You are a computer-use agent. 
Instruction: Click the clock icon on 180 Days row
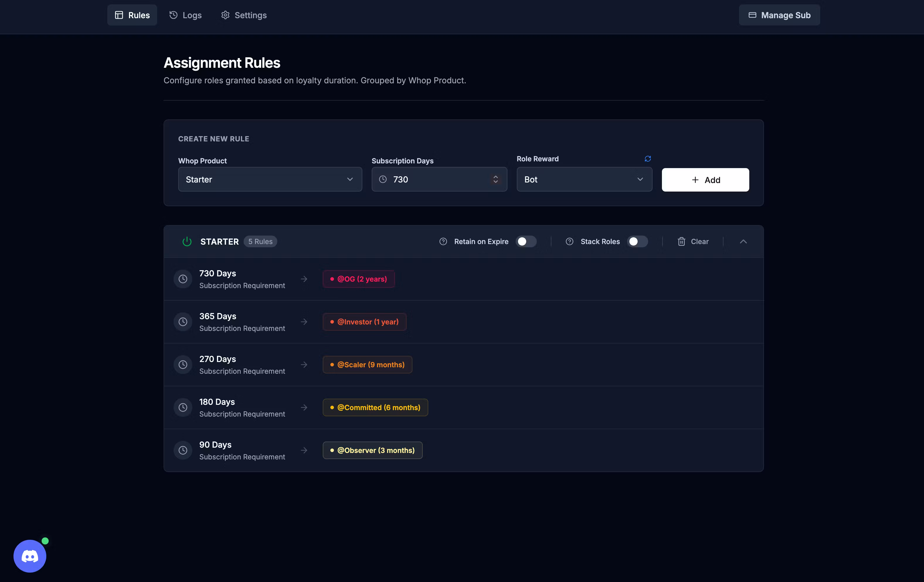pyautogui.click(x=183, y=407)
